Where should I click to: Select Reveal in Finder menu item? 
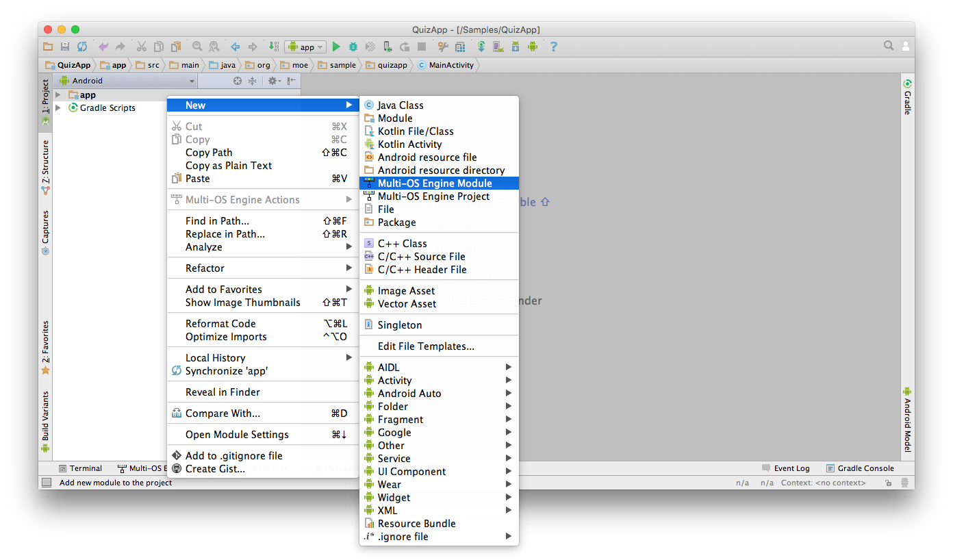[x=263, y=392]
